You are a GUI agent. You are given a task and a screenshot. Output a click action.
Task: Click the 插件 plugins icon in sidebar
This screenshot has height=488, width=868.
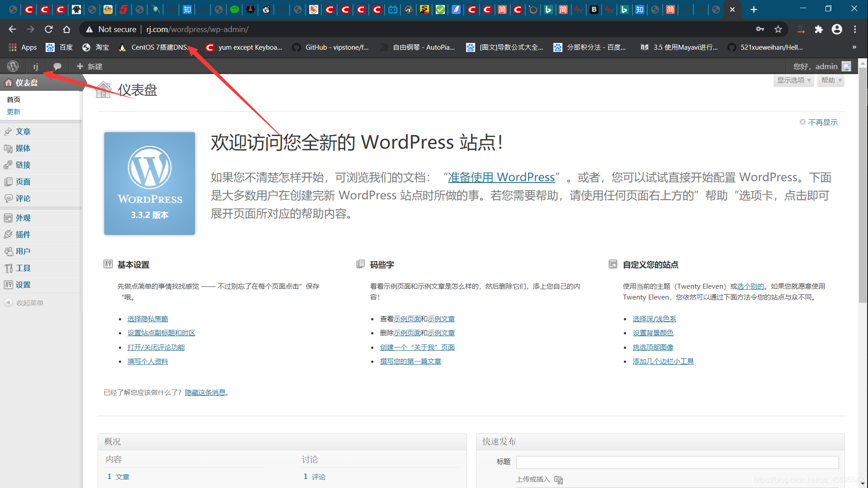tap(8, 235)
